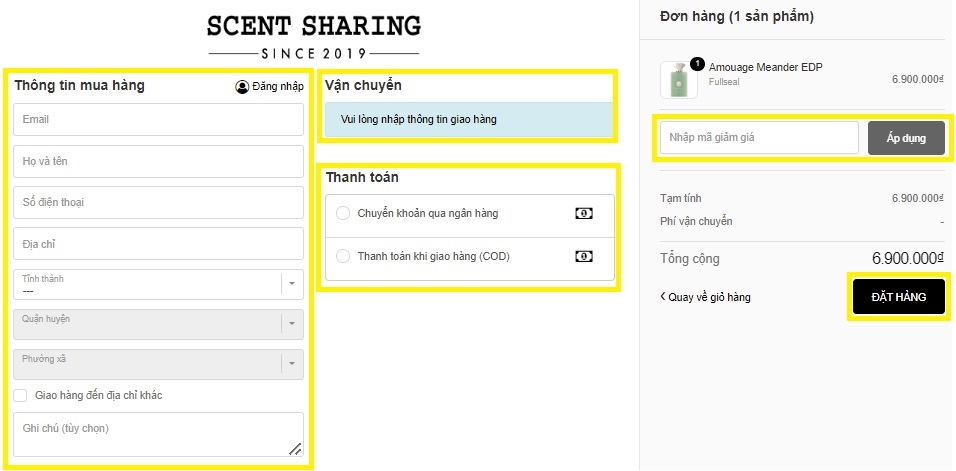Select Thanh toán khi giao hàng (COD)
The image size is (956, 471).
343,257
